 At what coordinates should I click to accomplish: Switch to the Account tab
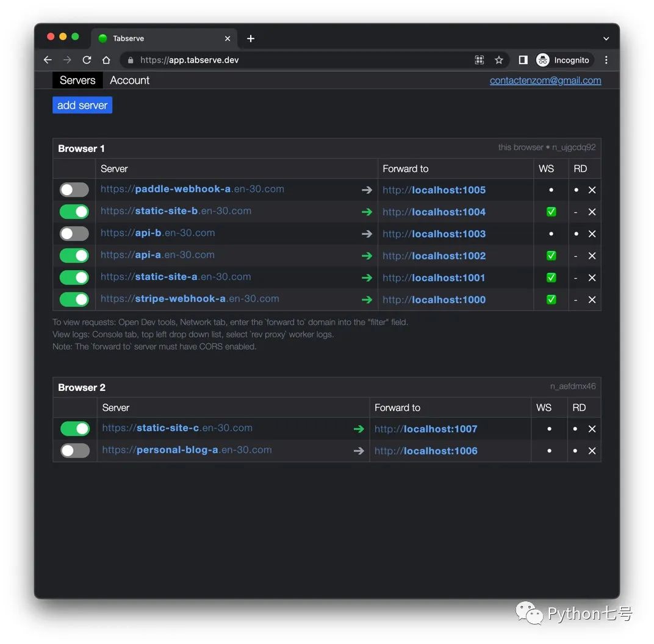[129, 80]
